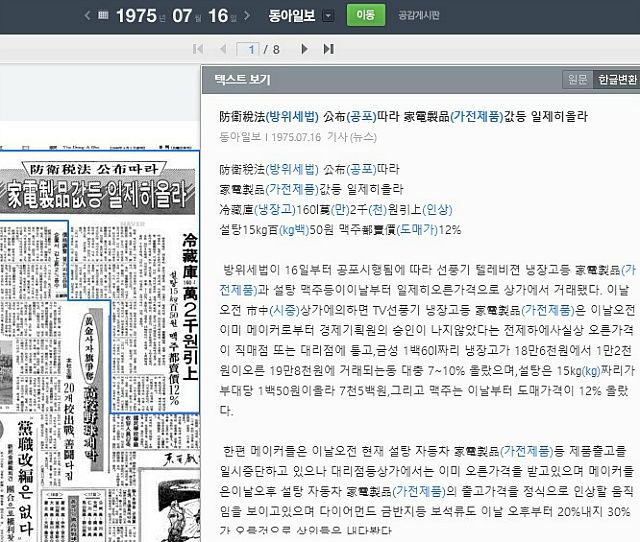Click the cartoon illustration in newspaper page

[180, 510]
